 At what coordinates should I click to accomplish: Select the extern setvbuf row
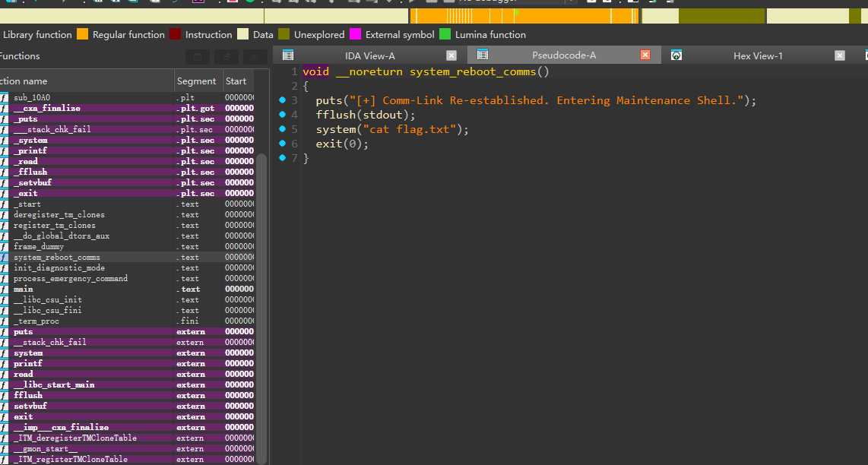pyautogui.click(x=127, y=406)
